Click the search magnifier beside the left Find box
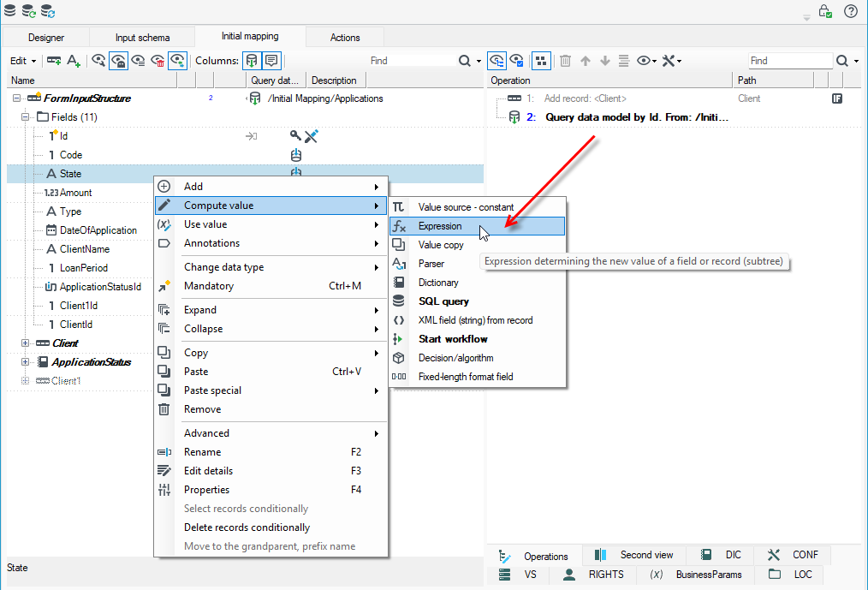The width and height of the screenshot is (868, 590). 465,61
